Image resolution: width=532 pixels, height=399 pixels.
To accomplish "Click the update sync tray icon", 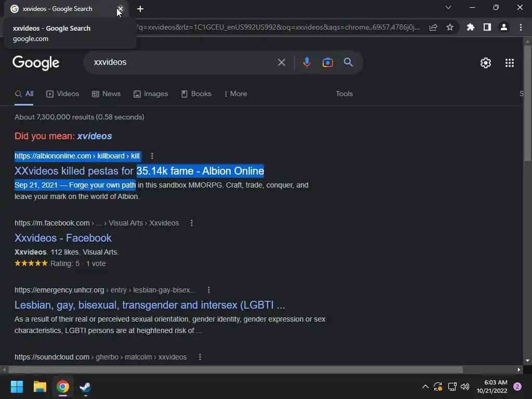I will click(x=438, y=387).
